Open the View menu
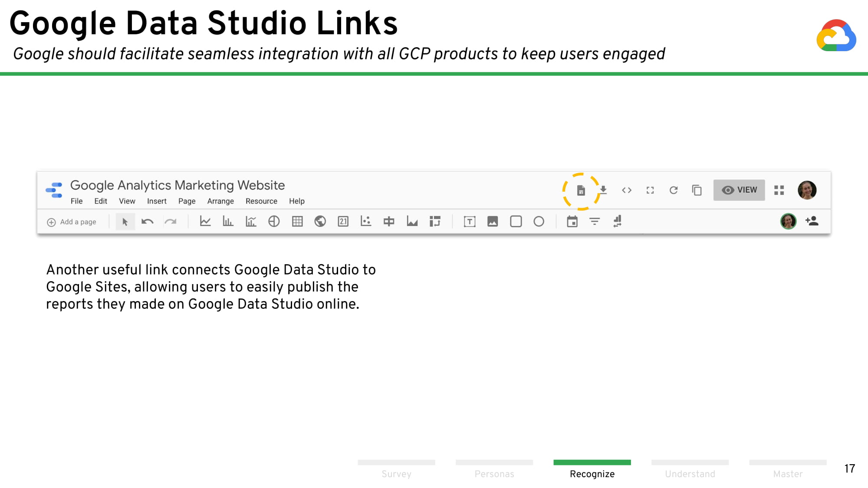The width and height of the screenshot is (868, 488). tap(127, 201)
